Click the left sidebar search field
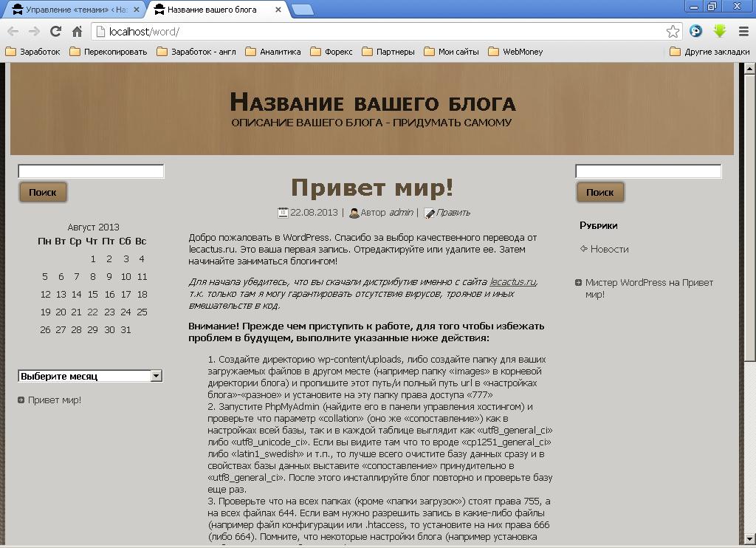Screen dimensions: 756x548 (x=91, y=171)
